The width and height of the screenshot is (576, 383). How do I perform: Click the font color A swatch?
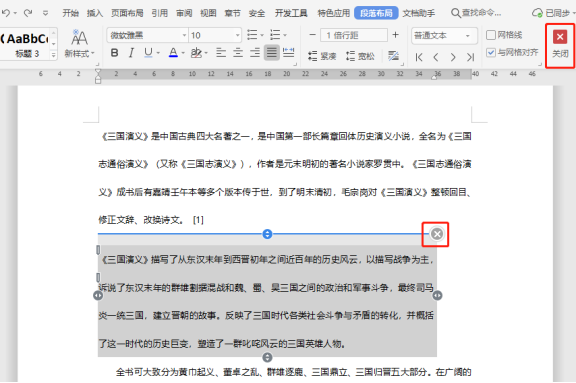[x=173, y=53]
